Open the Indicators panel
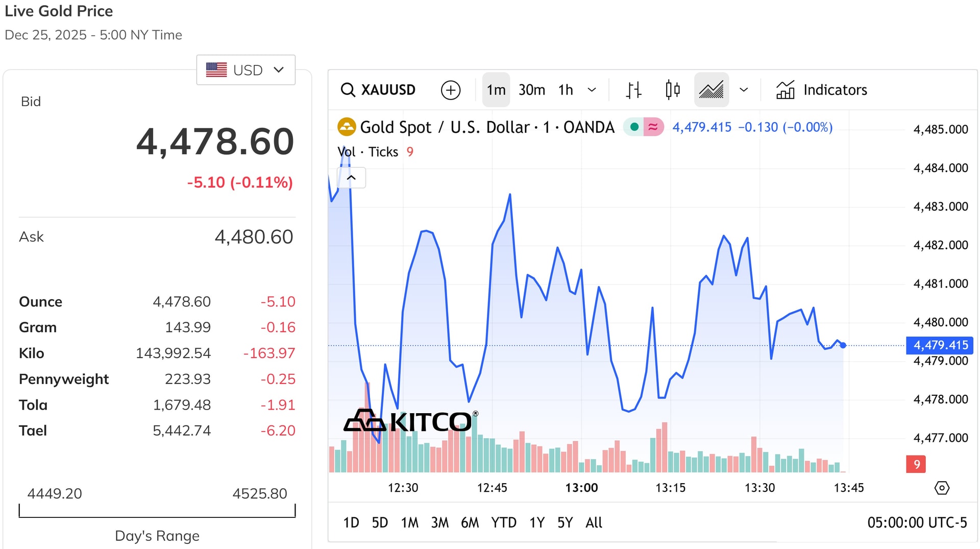This screenshot has width=980, height=549. coord(820,90)
